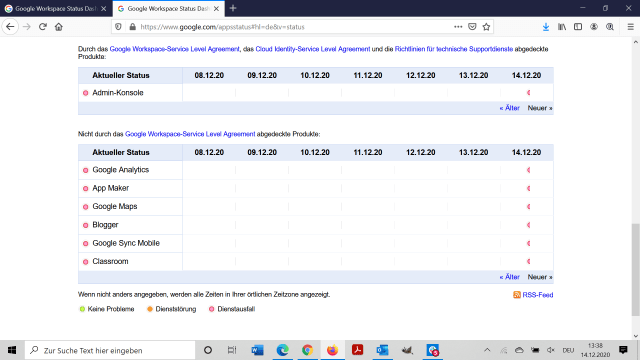Viewport: 640px width, 360px height.
Task: Bookmark this page with the star
Action: 486,27
